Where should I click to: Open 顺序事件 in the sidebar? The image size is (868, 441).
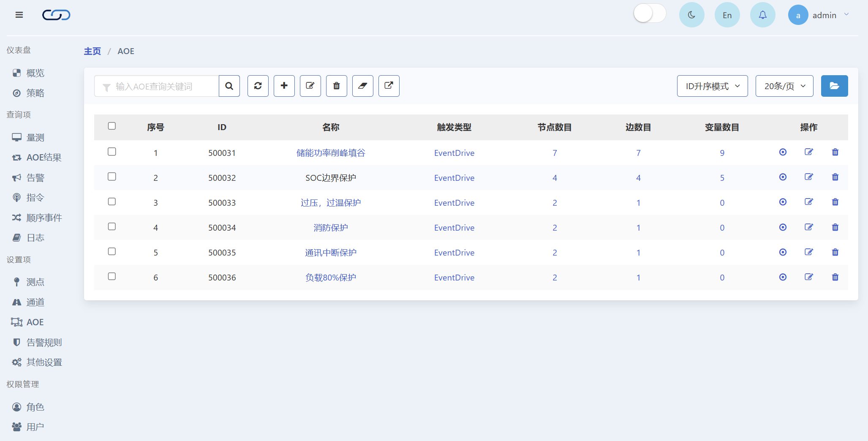coord(37,218)
